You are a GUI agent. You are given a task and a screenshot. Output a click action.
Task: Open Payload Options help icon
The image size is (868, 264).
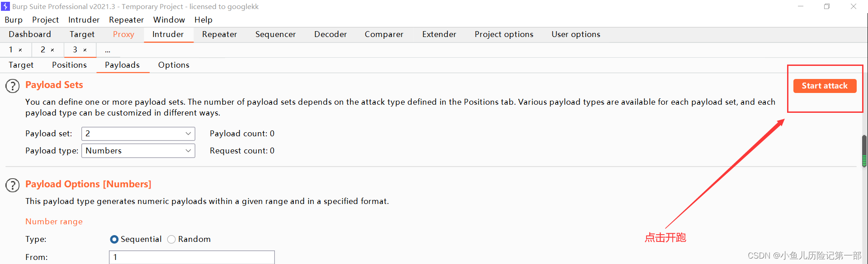tap(13, 185)
